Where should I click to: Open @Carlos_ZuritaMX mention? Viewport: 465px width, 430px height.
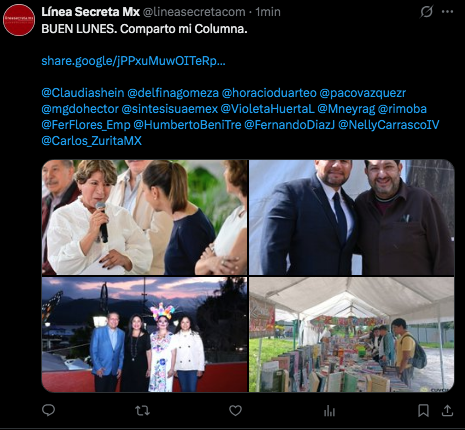(92, 141)
